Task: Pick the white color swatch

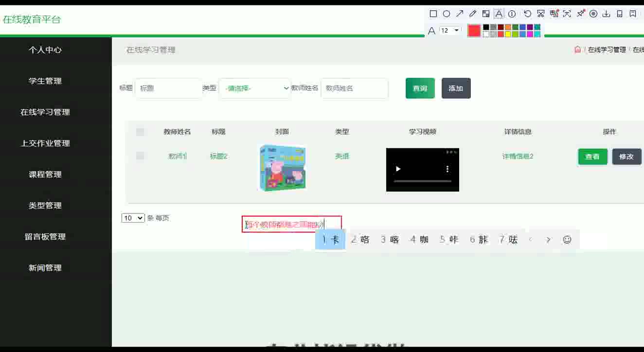Action: click(486, 34)
